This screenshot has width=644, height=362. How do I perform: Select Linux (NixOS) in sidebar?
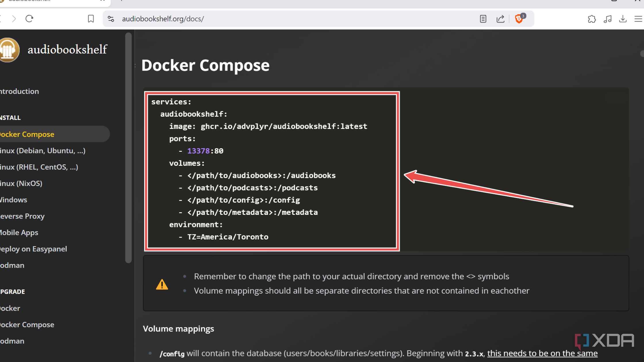point(21,183)
